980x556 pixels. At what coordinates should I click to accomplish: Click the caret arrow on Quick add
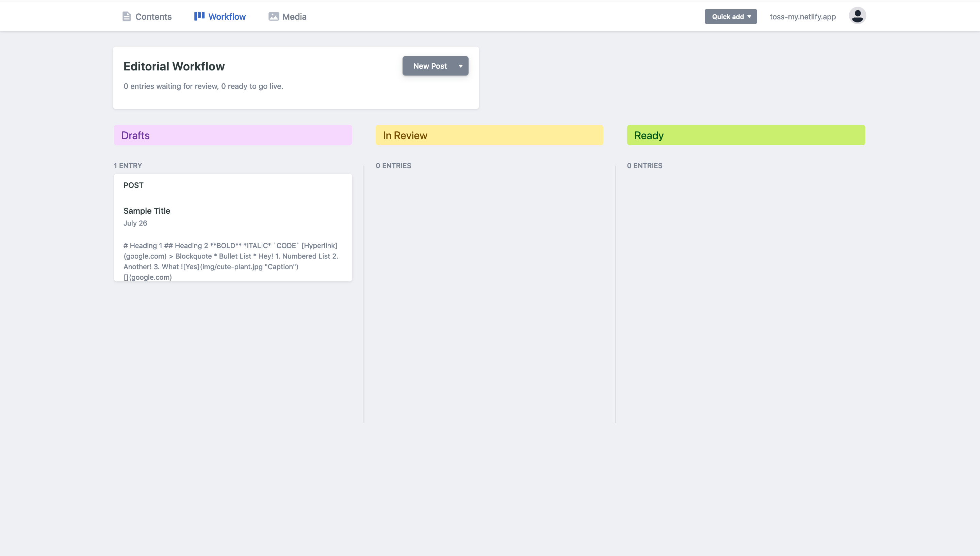749,16
